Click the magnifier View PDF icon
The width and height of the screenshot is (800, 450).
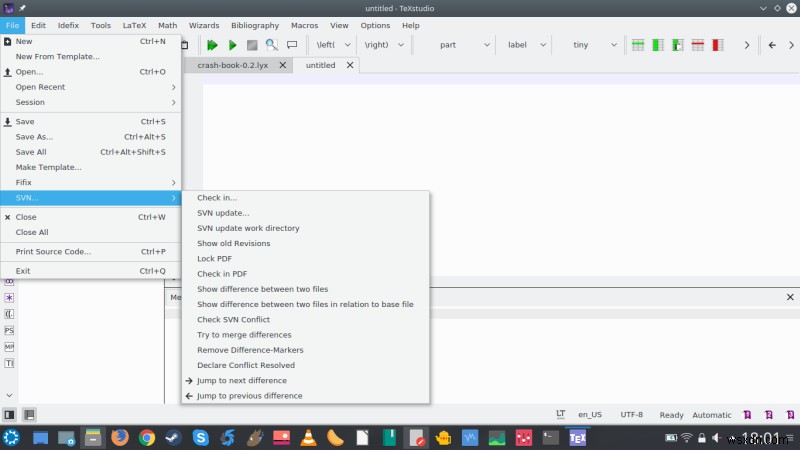point(272,45)
